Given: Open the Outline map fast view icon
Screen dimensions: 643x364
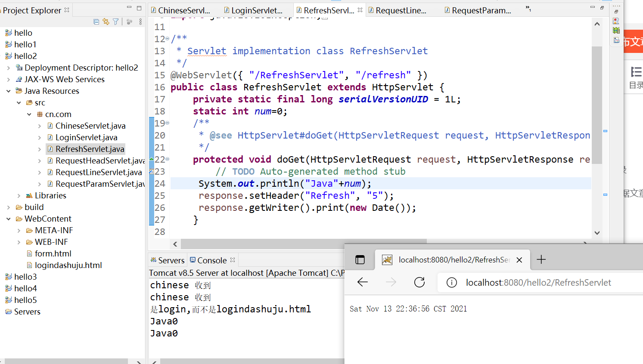Looking at the screenshot, I should pos(616,31).
